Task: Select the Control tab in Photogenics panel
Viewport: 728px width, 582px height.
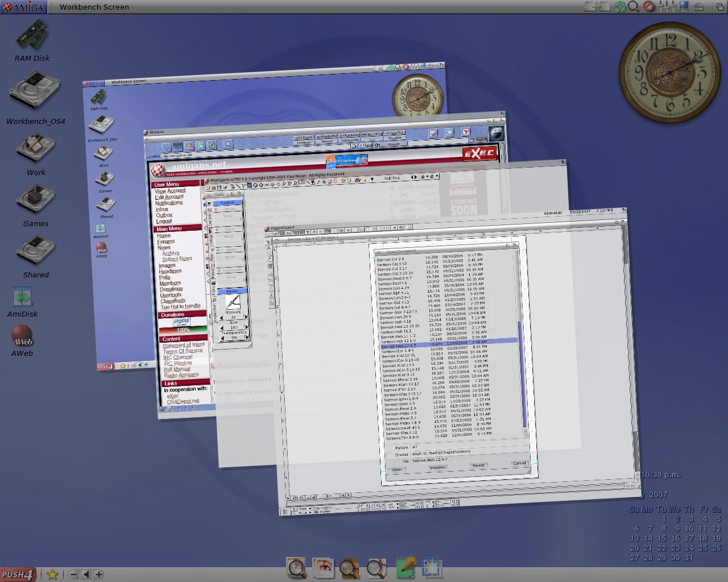Action: coord(227,202)
